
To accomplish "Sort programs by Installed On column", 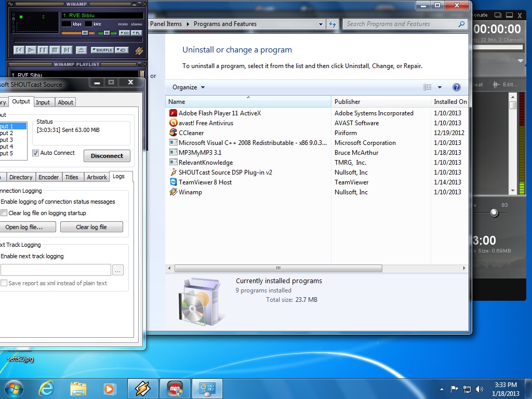I will click(450, 101).
